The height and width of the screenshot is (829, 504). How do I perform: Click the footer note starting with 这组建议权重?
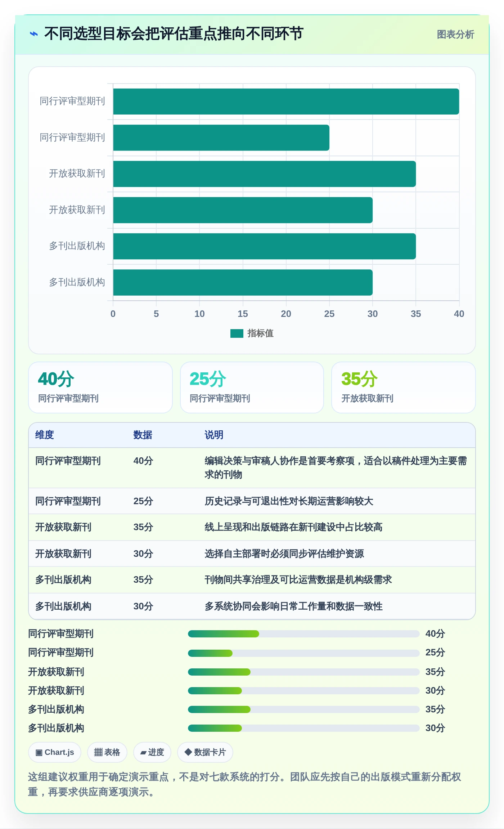245,784
